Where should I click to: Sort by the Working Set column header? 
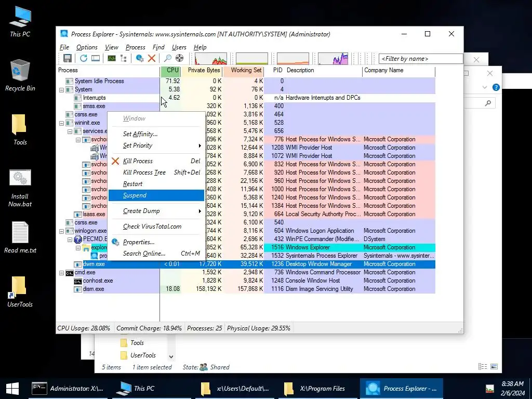click(x=243, y=70)
